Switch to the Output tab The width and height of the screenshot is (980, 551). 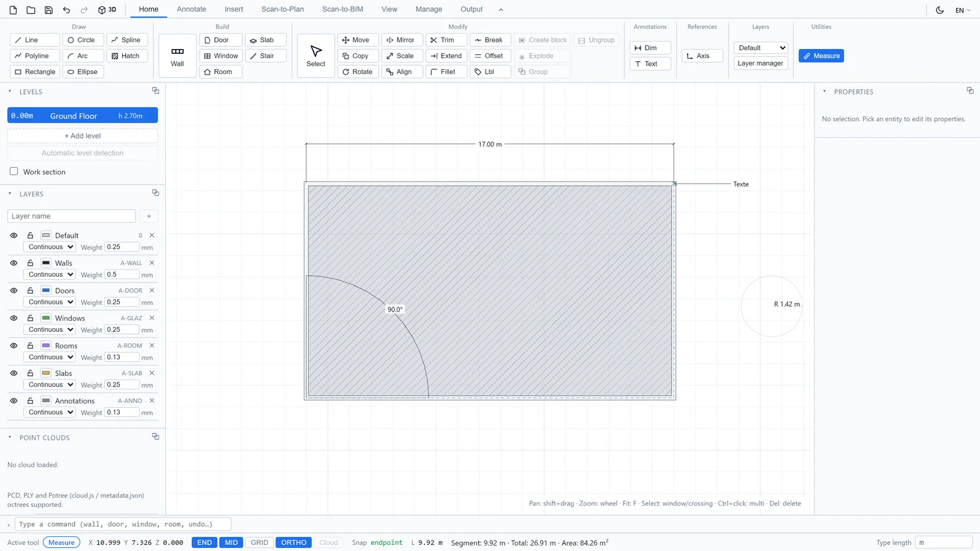472,9
